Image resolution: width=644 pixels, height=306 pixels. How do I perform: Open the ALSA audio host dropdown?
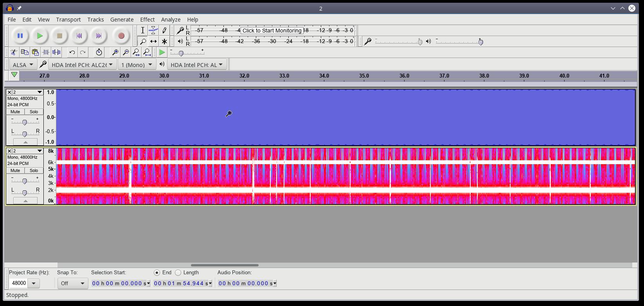[23, 65]
